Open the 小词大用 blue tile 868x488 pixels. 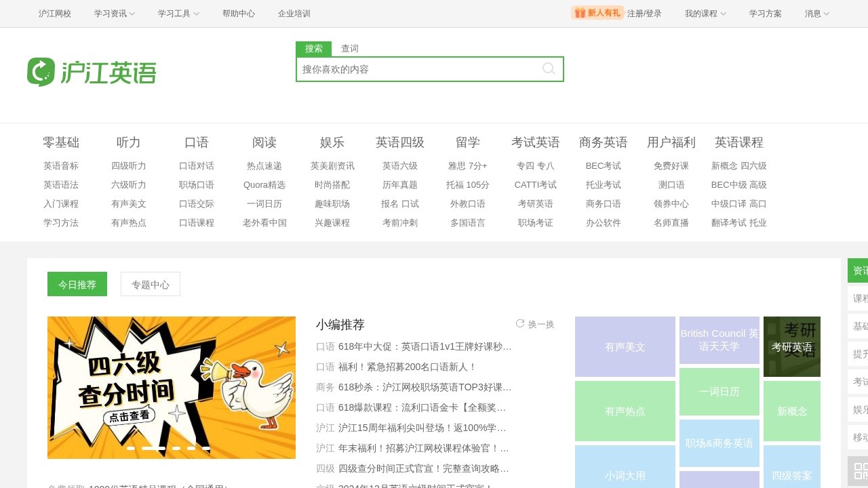625,467
